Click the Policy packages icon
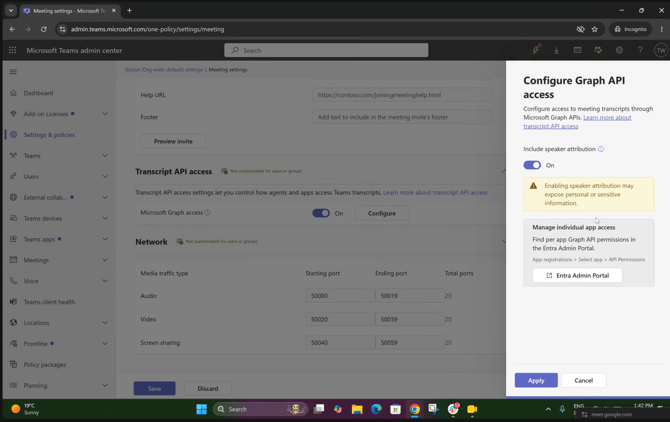Viewport: 670px width, 422px height. point(13,364)
